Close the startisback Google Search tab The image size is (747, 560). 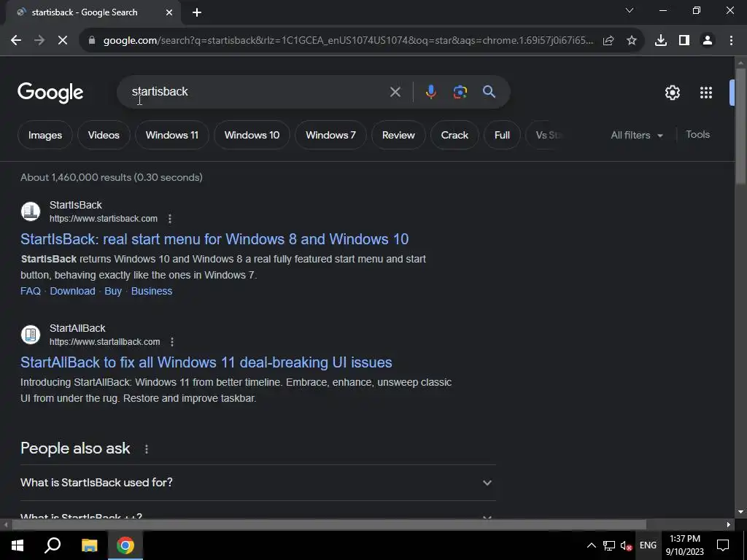point(169,12)
